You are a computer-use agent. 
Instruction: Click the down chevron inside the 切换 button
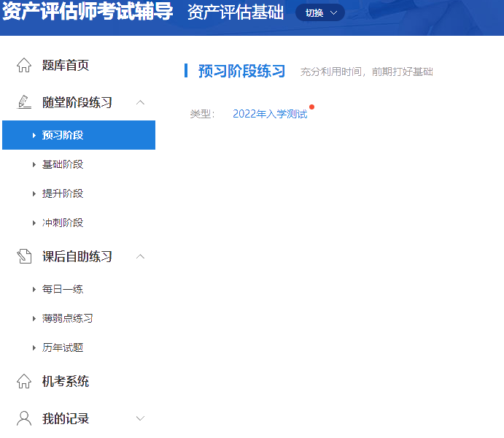pos(333,13)
